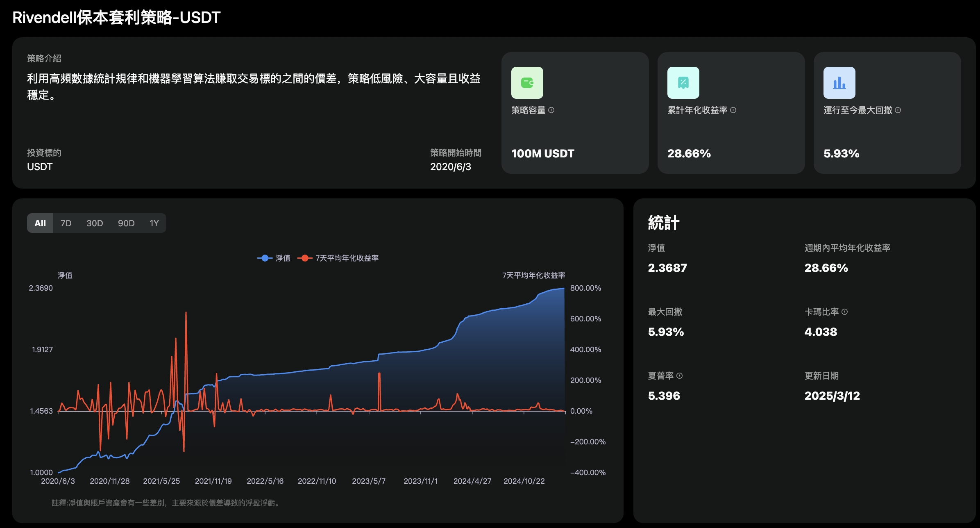Screen dimensions: 980x528
Task: Click x-axis label 2023/5/7
Action: 369,481
